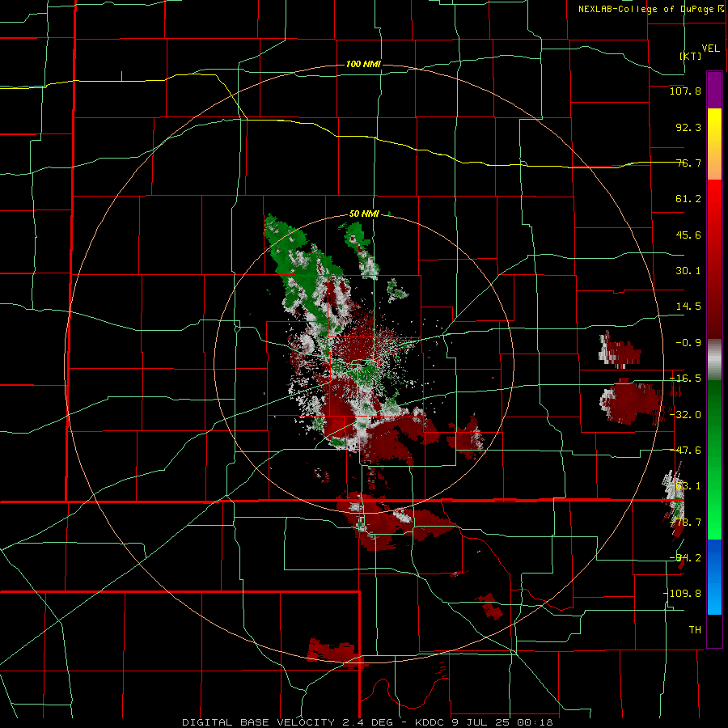The image size is (728, 728).
Task: Click the VEL legend title
Action: click(x=710, y=49)
